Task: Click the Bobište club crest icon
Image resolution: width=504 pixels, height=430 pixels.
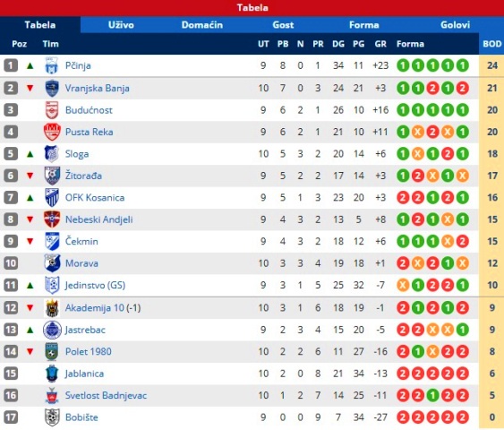Action: [51, 417]
